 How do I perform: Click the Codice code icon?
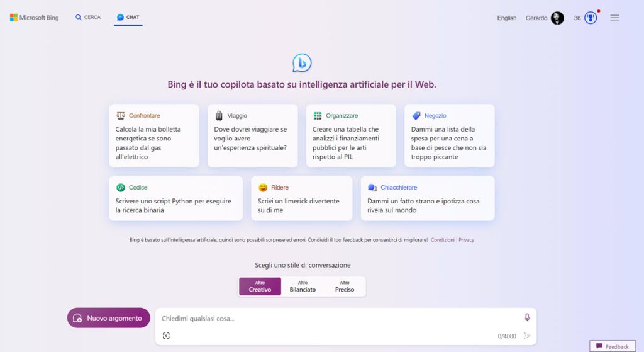click(x=120, y=188)
